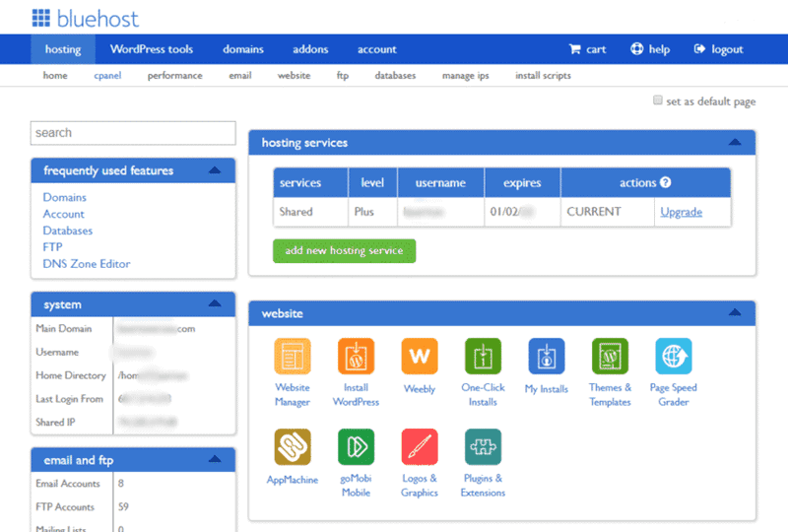This screenshot has height=532, width=788.
Task: Click the Email Accounts row label
Action: coord(68,483)
